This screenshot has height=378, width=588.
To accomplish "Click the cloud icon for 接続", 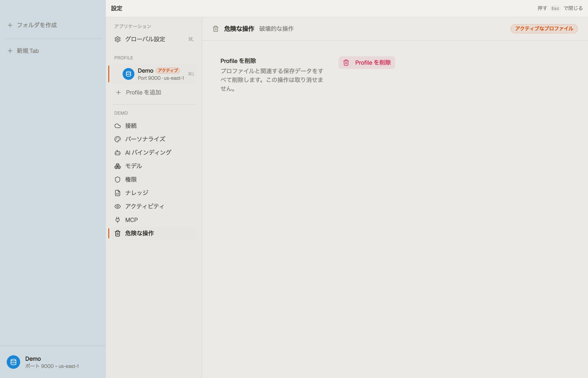I will click(x=118, y=126).
